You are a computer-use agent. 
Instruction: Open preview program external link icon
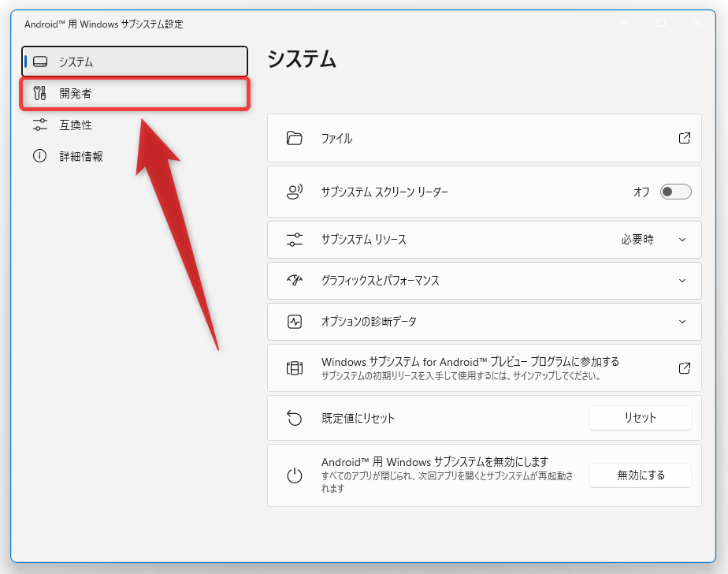point(684,368)
